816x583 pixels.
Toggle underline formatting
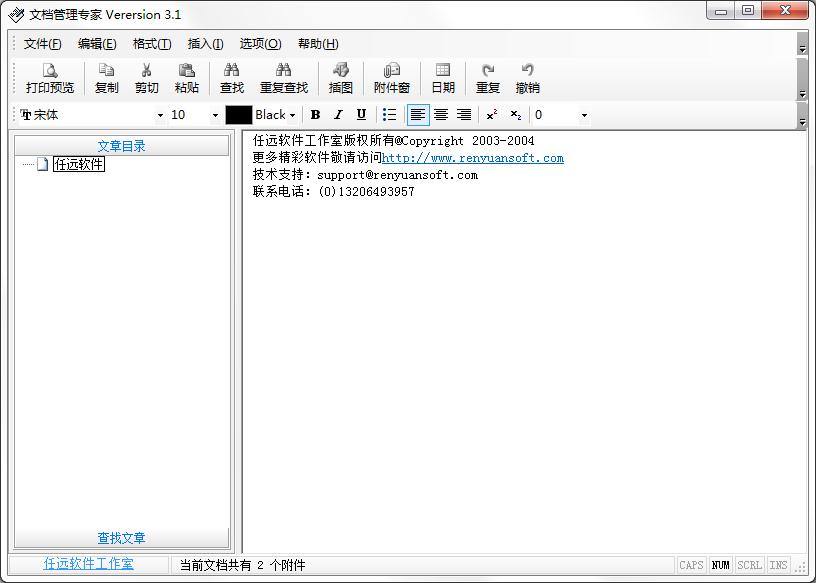[x=361, y=115]
